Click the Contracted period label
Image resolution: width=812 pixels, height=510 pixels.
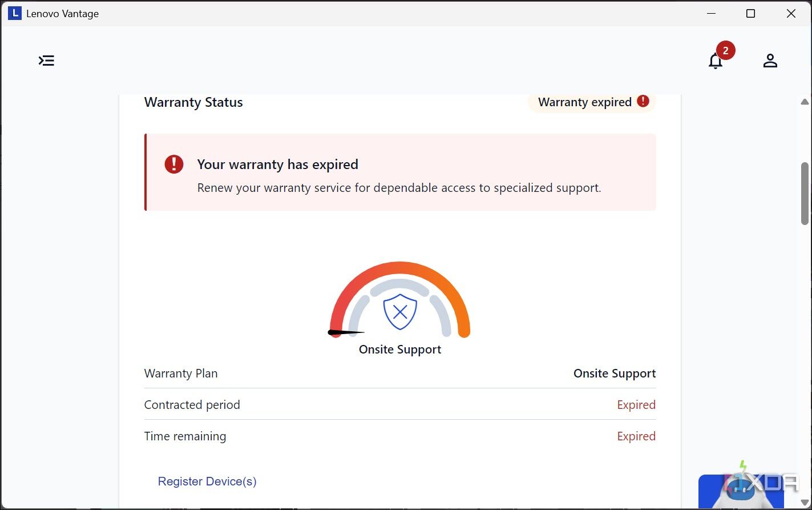coord(192,405)
